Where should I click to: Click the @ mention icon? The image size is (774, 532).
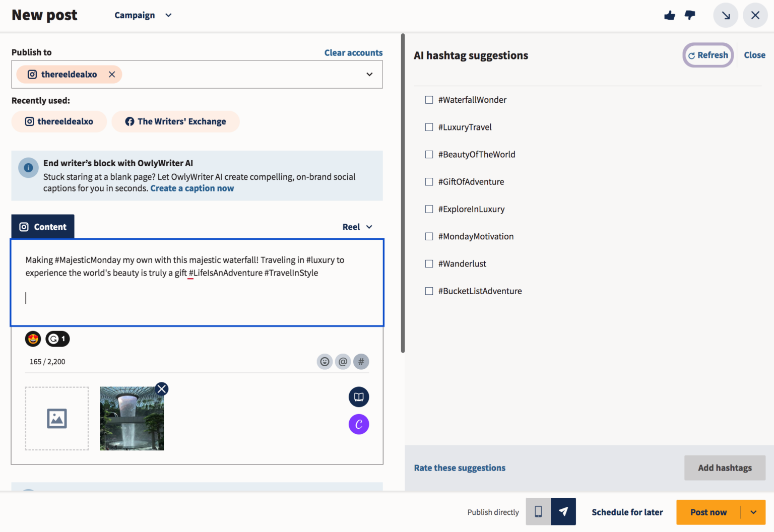coord(343,362)
